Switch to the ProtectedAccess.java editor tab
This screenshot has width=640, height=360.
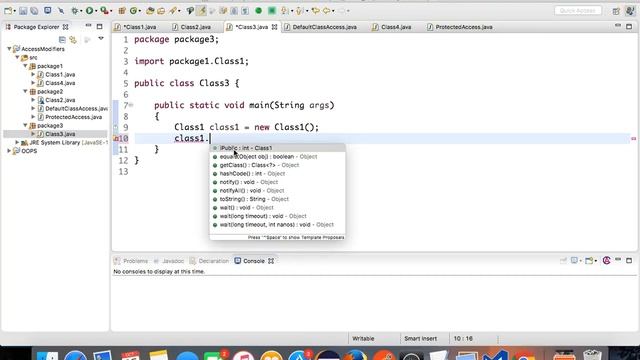(x=463, y=27)
